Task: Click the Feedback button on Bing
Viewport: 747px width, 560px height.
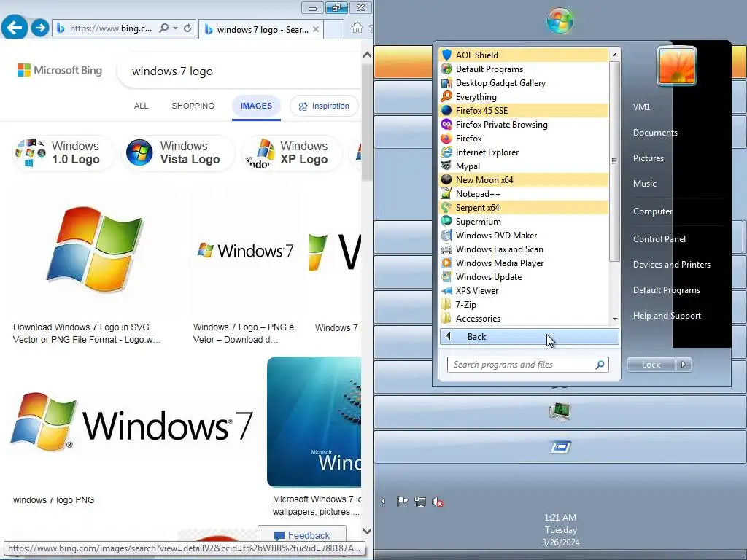Action: (302, 535)
